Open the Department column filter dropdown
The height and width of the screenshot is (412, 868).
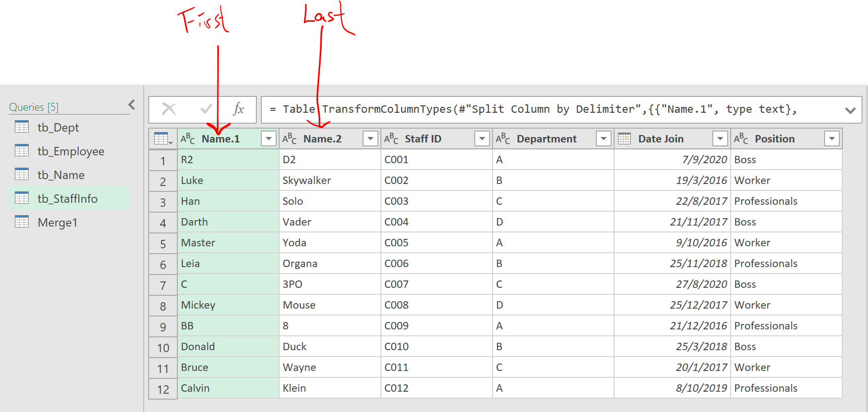point(603,139)
